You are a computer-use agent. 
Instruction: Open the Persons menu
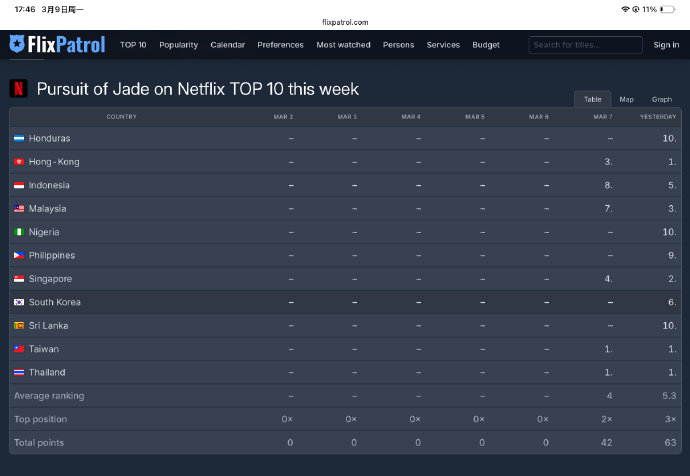click(398, 45)
